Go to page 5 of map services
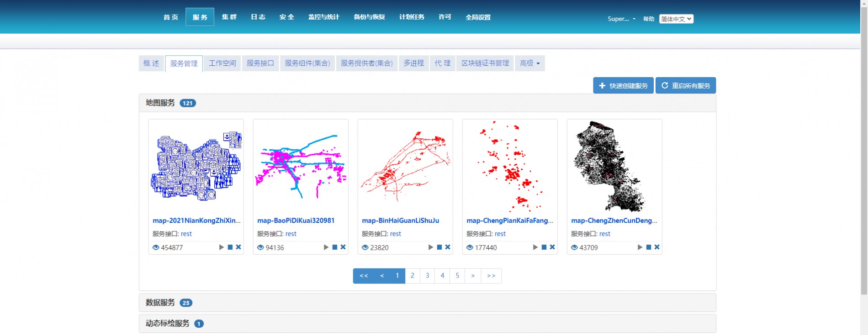The image size is (868, 335). coord(457,276)
